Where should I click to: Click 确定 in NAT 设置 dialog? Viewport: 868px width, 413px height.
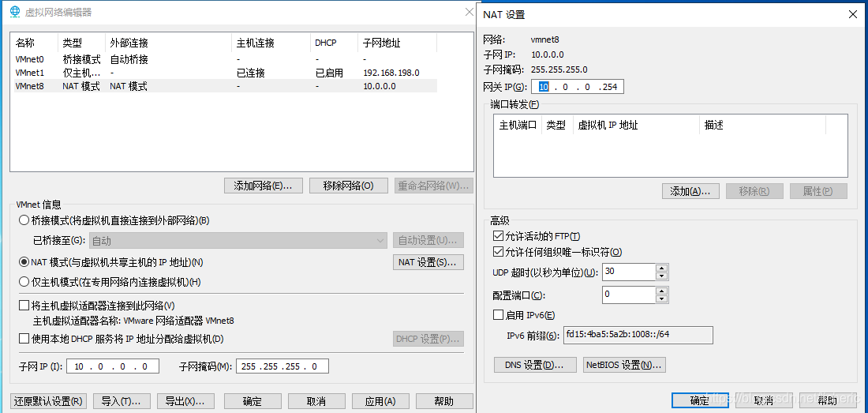click(700, 400)
